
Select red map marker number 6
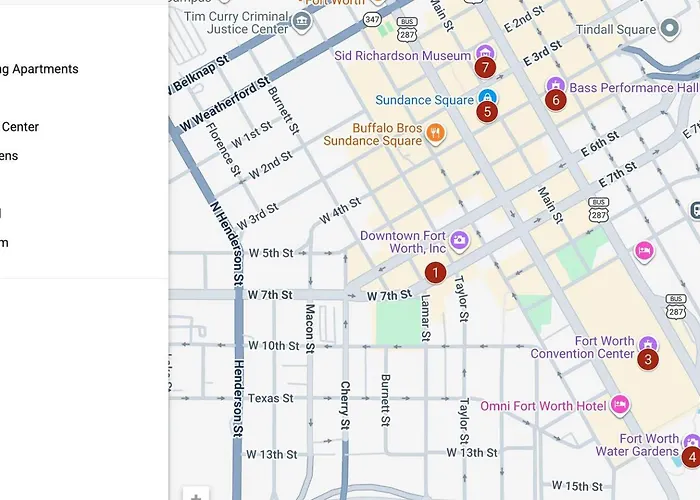point(556,100)
